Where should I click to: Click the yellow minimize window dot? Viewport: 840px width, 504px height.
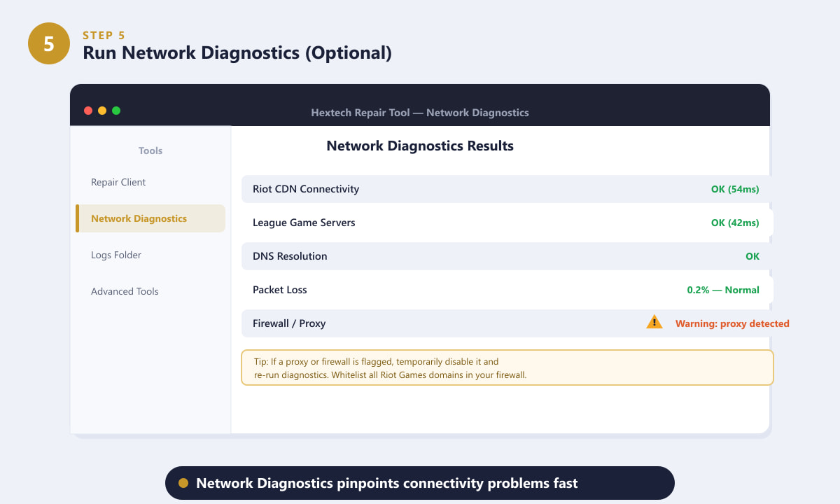click(102, 111)
